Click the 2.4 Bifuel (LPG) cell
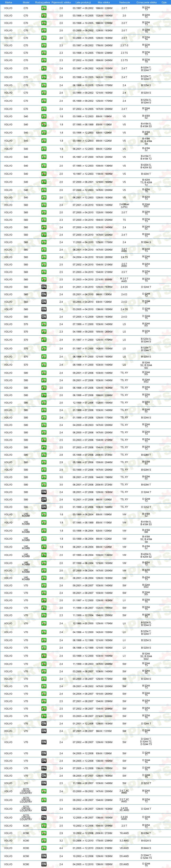171x868 pixels. click(x=124, y=206)
